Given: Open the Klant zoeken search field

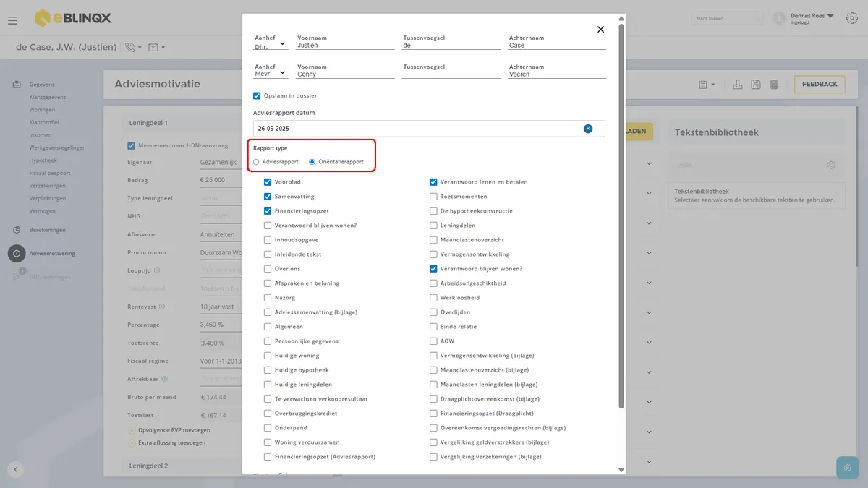Looking at the screenshot, I should point(727,18).
